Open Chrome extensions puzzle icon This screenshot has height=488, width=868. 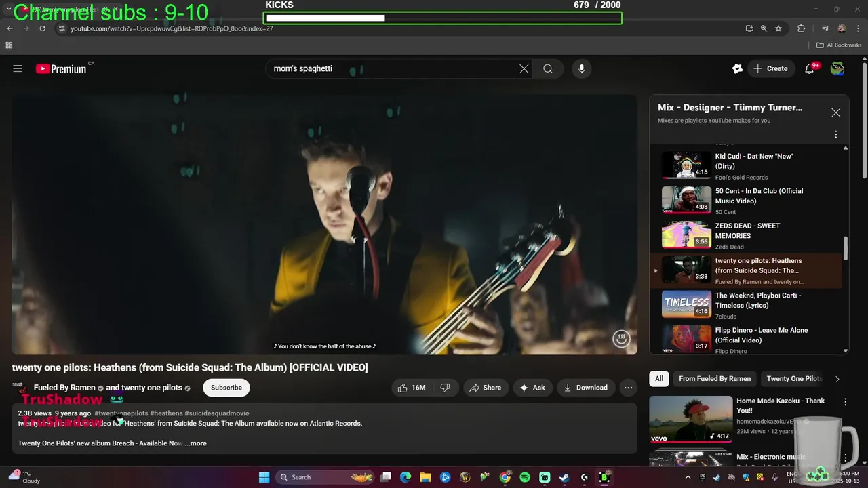pos(801,28)
